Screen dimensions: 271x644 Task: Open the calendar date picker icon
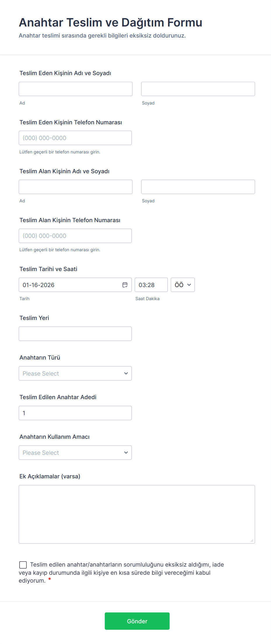125,285
